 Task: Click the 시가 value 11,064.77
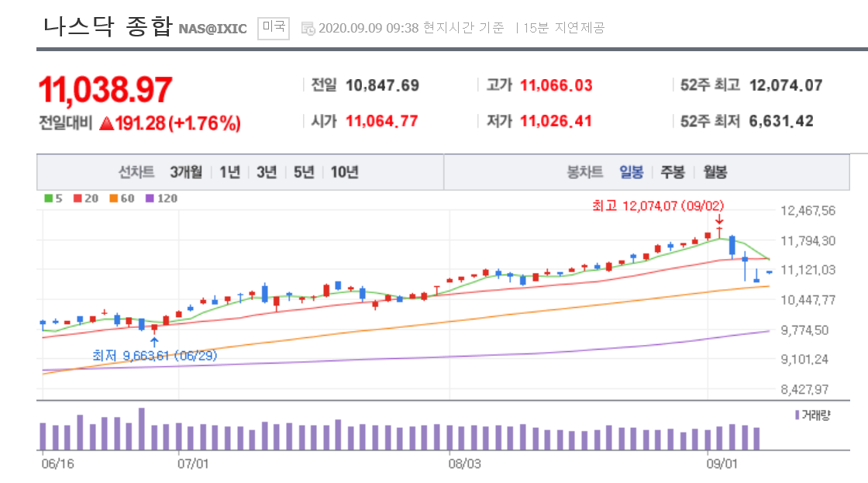pyautogui.click(x=382, y=121)
